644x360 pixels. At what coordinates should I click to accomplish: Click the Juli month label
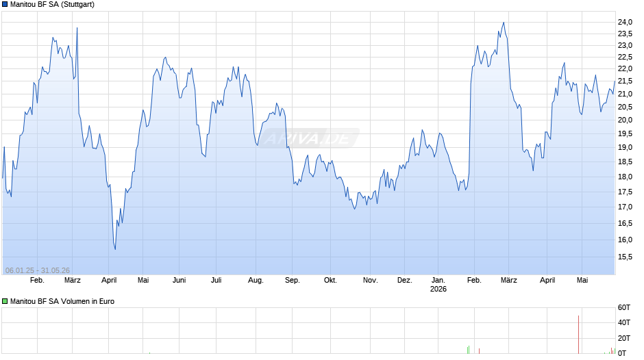216,280
